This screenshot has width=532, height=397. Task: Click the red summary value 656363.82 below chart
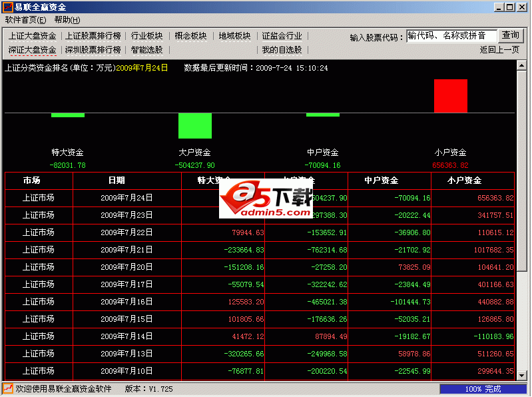click(x=450, y=166)
